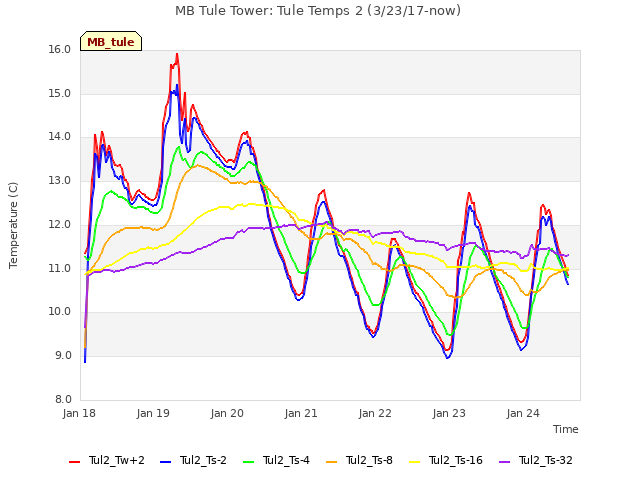
Task: Click the Jan 19 x-axis tick label
Action: (153, 413)
